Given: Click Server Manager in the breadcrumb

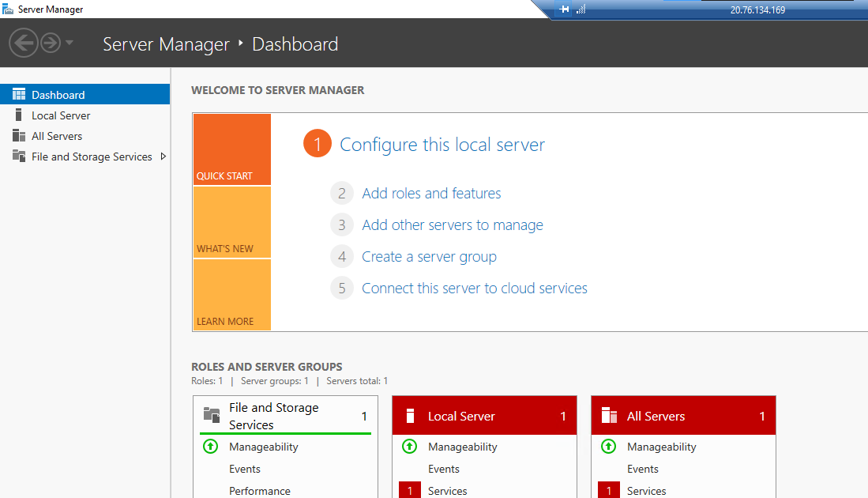Looking at the screenshot, I should tap(166, 43).
